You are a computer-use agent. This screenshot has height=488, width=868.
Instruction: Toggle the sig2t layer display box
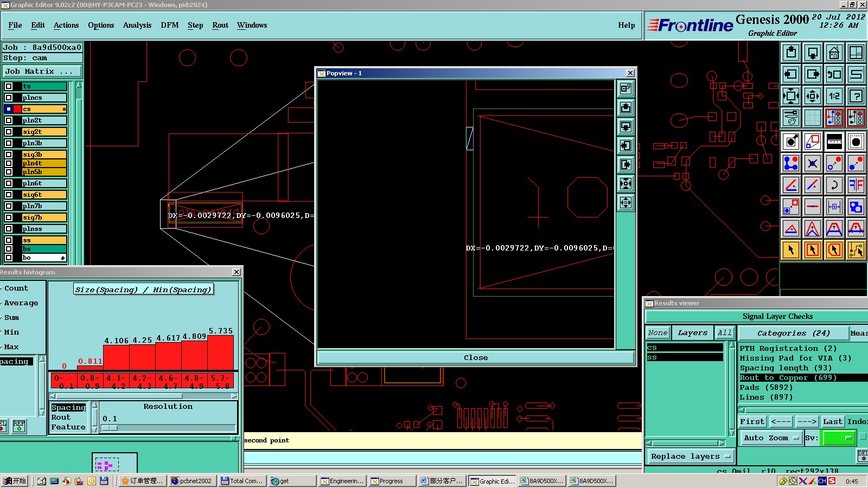9,132
